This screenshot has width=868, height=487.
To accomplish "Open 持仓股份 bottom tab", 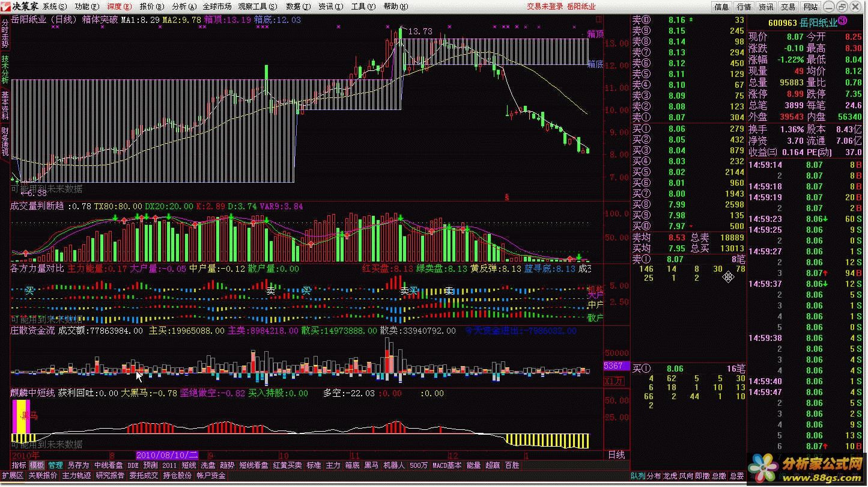I will coord(177,476).
